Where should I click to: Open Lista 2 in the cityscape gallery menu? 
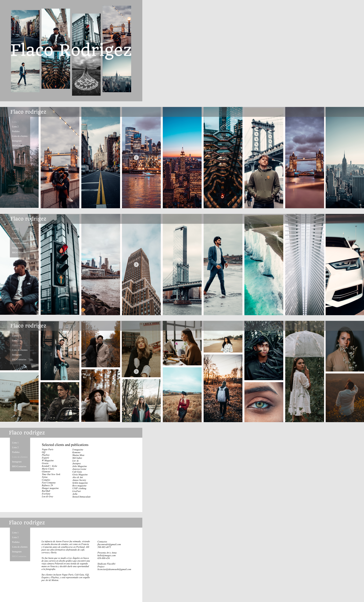click(x=15, y=127)
